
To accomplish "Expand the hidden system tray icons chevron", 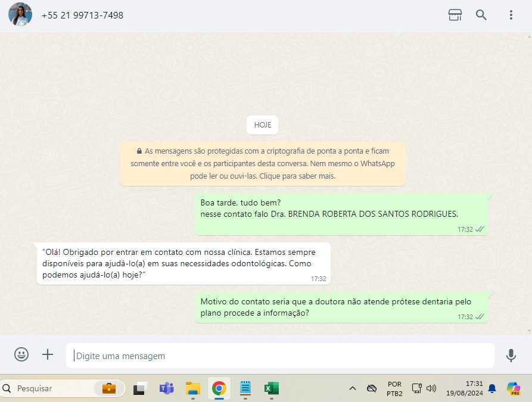I will click(352, 389).
